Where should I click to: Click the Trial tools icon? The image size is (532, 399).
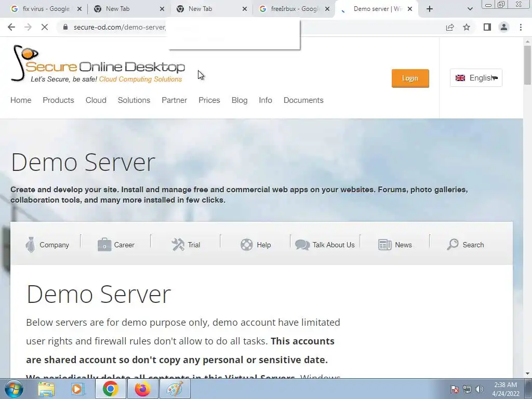[x=178, y=245]
